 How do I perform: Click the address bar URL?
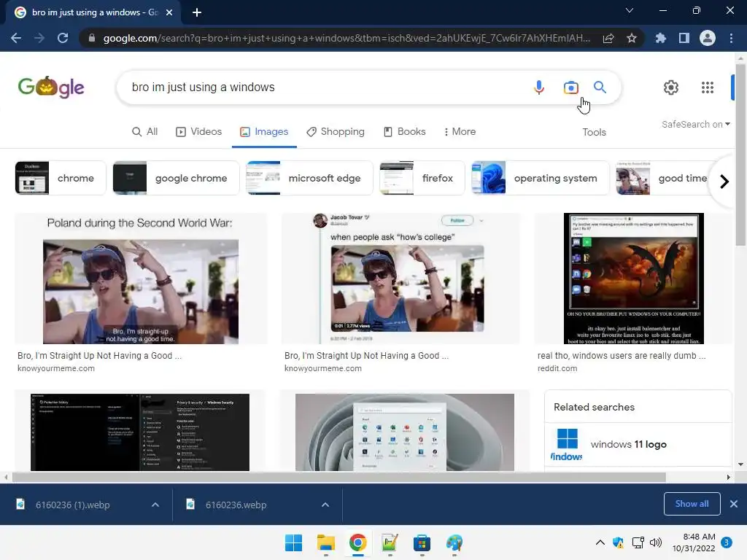[x=347, y=38]
